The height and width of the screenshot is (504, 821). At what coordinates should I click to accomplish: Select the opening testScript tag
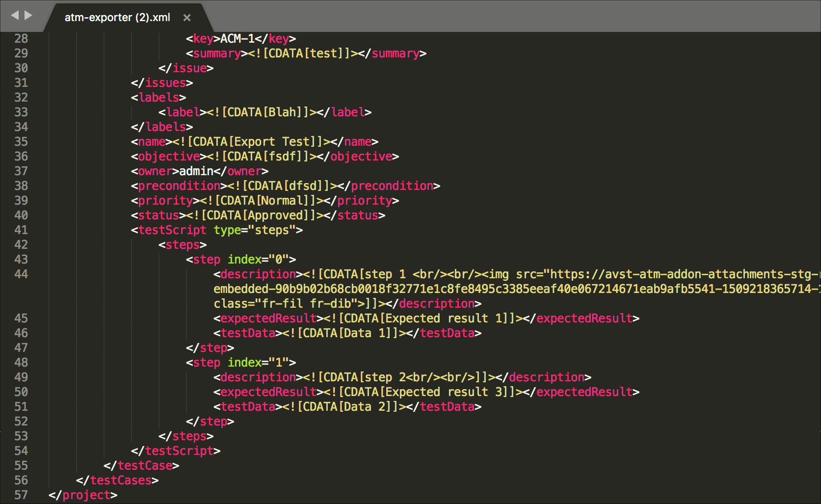coord(171,230)
